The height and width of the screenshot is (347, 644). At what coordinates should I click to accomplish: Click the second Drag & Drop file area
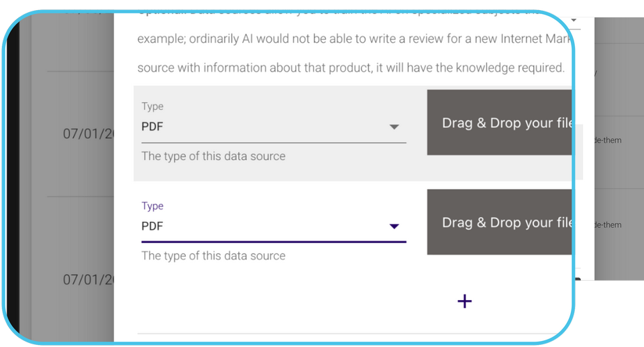(x=499, y=222)
